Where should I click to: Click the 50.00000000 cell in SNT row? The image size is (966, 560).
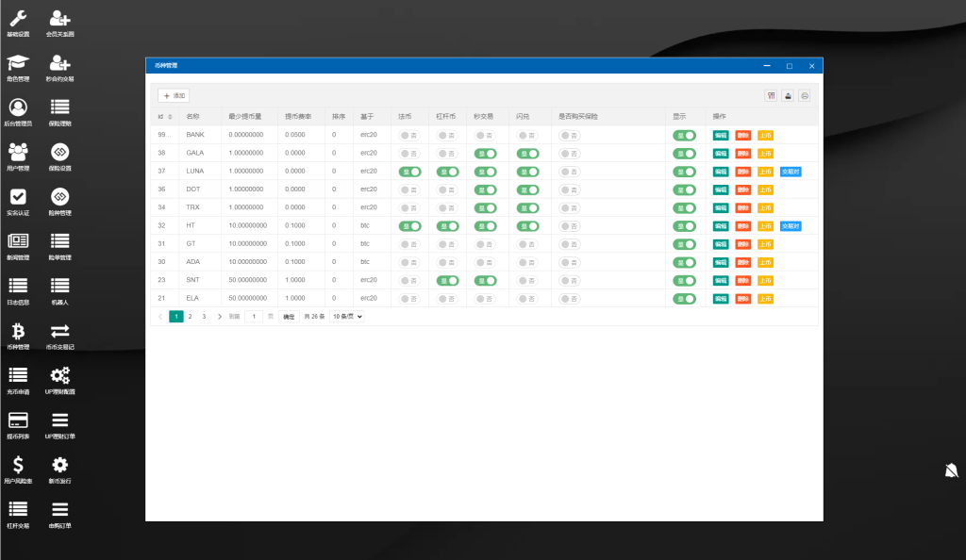[x=248, y=280]
